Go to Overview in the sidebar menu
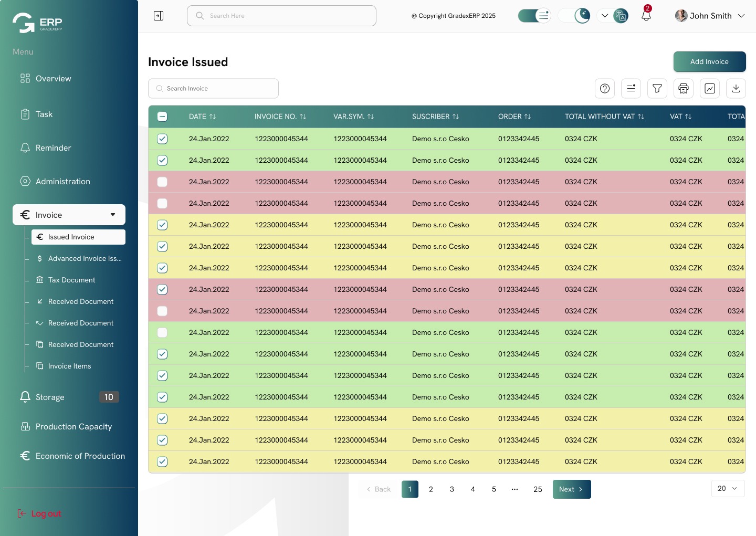The height and width of the screenshot is (536, 756). 53,79
